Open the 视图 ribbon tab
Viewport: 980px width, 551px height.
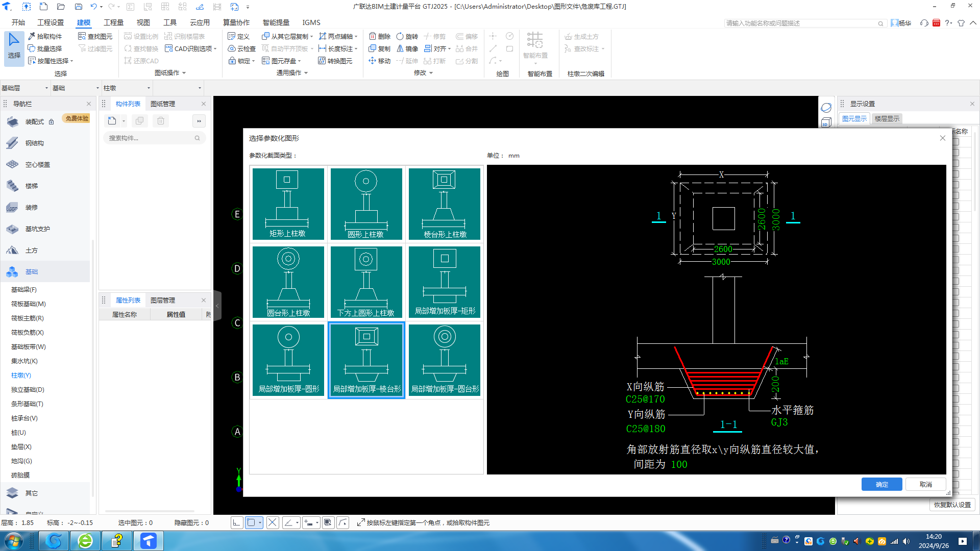(143, 22)
